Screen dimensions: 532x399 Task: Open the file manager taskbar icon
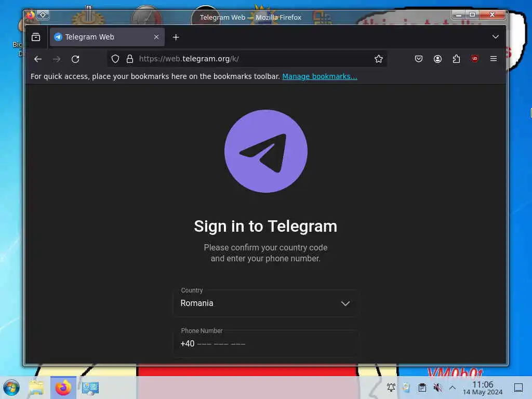[36, 388]
